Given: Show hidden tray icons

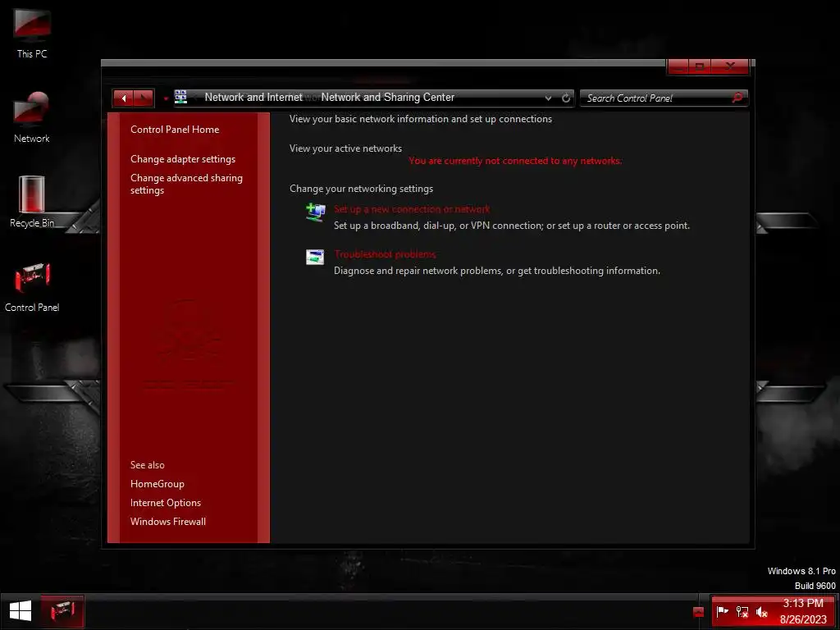Looking at the screenshot, I should tap(698, 612).
